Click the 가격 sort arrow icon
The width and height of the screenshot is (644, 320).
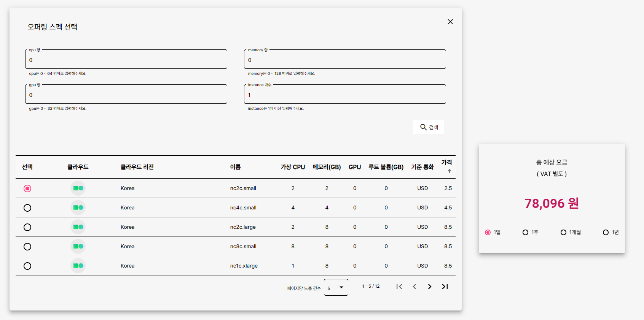(450, 171)
